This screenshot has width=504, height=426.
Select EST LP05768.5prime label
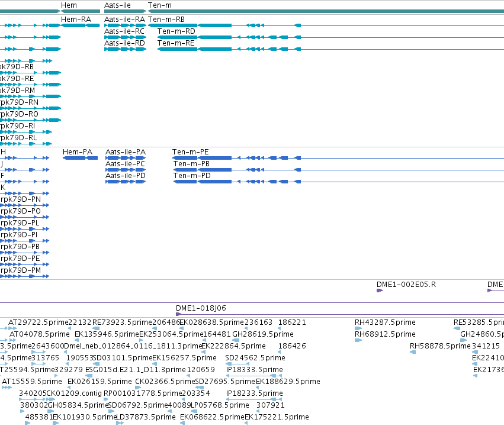[x=220, y=405]
